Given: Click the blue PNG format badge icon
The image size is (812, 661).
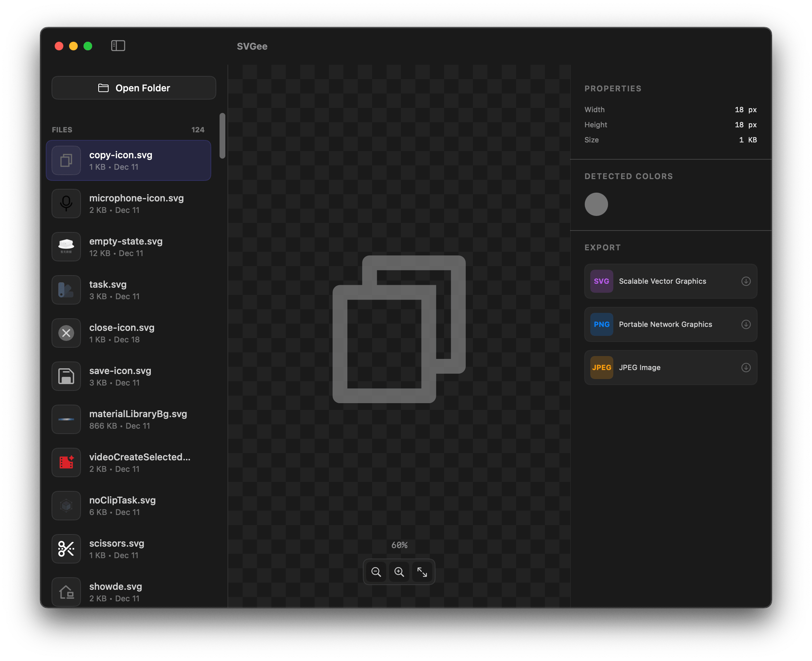Looking at the screenshot, I should 601,324.
